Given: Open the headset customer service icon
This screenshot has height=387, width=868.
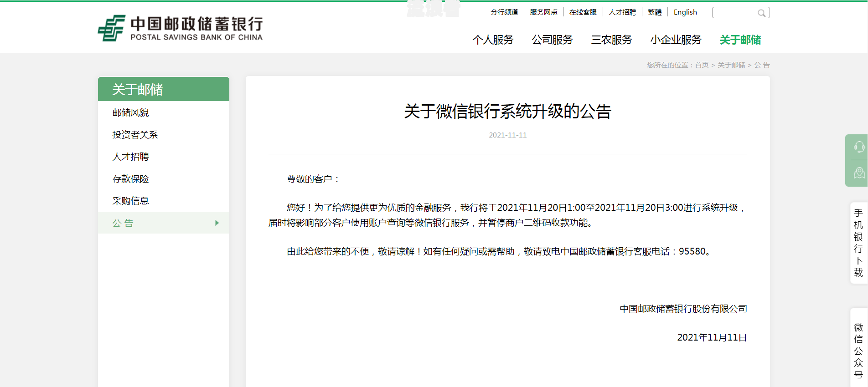Looking at the screenshot, I should (859, 147).
